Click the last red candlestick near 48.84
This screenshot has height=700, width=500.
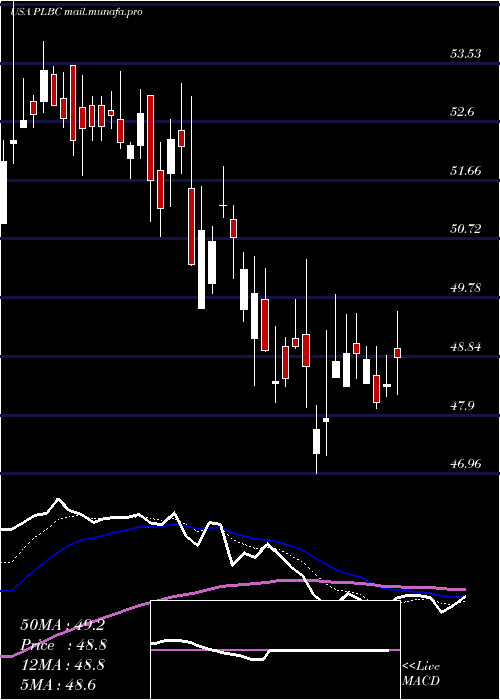coord(397,353)
